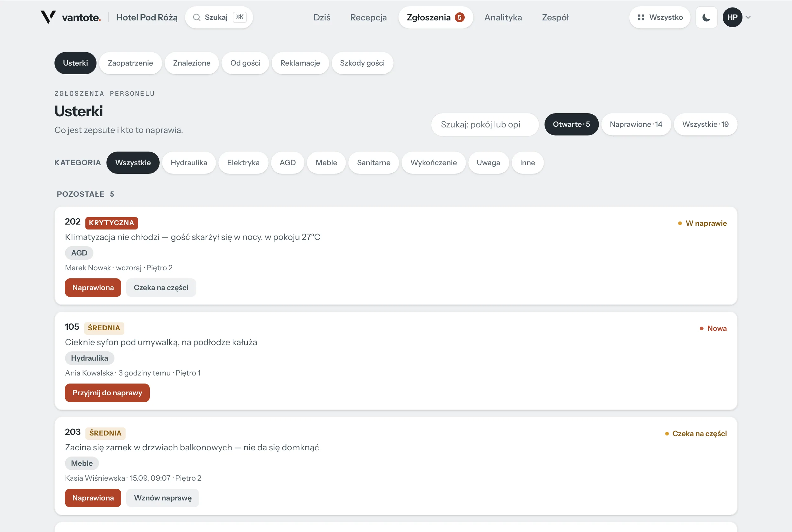Image resolution: width=792 pixels, height=532 pixels.
Task: Filter by AGD category chip in filter row
Action: pos(287,163)
